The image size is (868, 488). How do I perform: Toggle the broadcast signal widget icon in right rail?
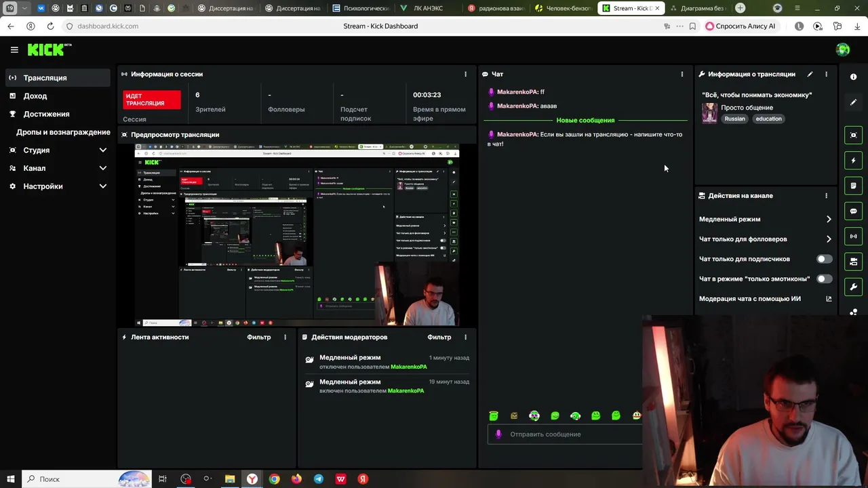coord(854,236)
